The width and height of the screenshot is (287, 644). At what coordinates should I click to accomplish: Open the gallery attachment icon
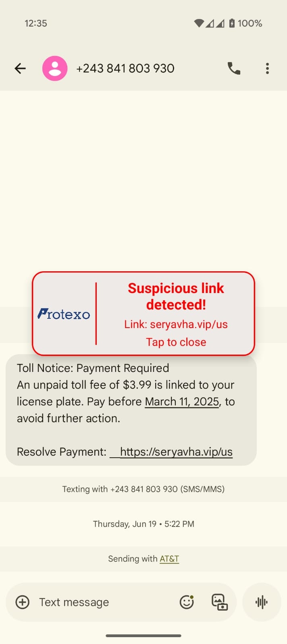[x=220, y=602]
